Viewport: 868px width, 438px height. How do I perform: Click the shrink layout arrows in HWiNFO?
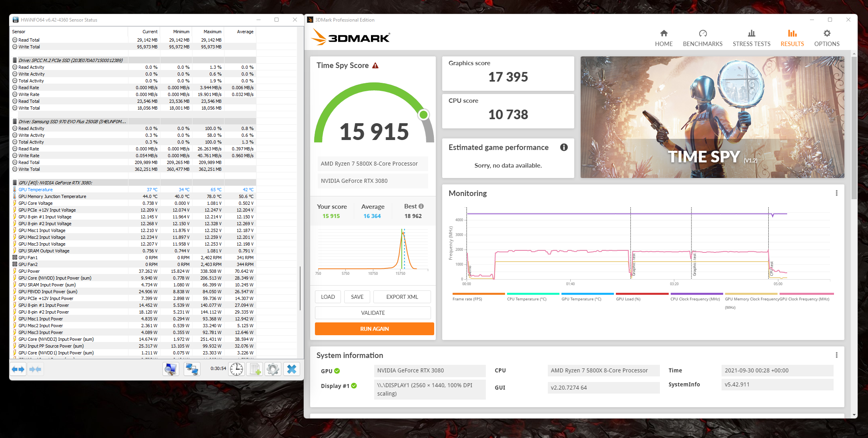[35, 369]
